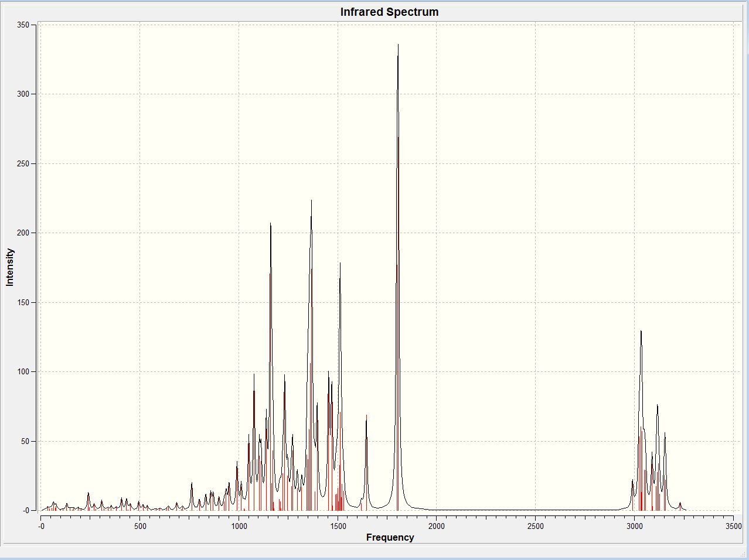
Task: Pick the 224-intensity peak near 1370
Action: pos(311,201)
